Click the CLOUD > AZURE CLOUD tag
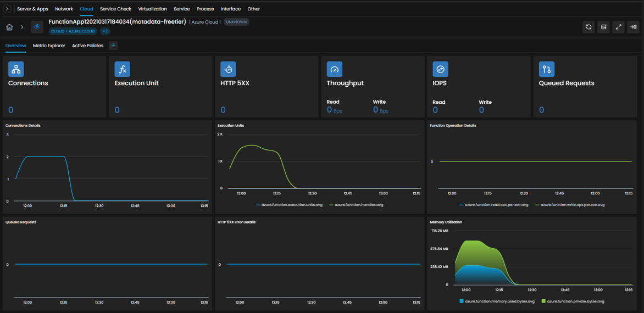Image resolution: width=644 pixels, height=313 pixels. click(73, 31)
